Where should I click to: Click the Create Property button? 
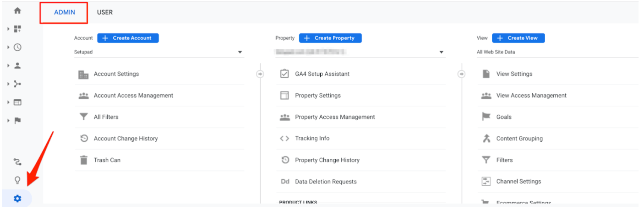click(x=330, y=38)
